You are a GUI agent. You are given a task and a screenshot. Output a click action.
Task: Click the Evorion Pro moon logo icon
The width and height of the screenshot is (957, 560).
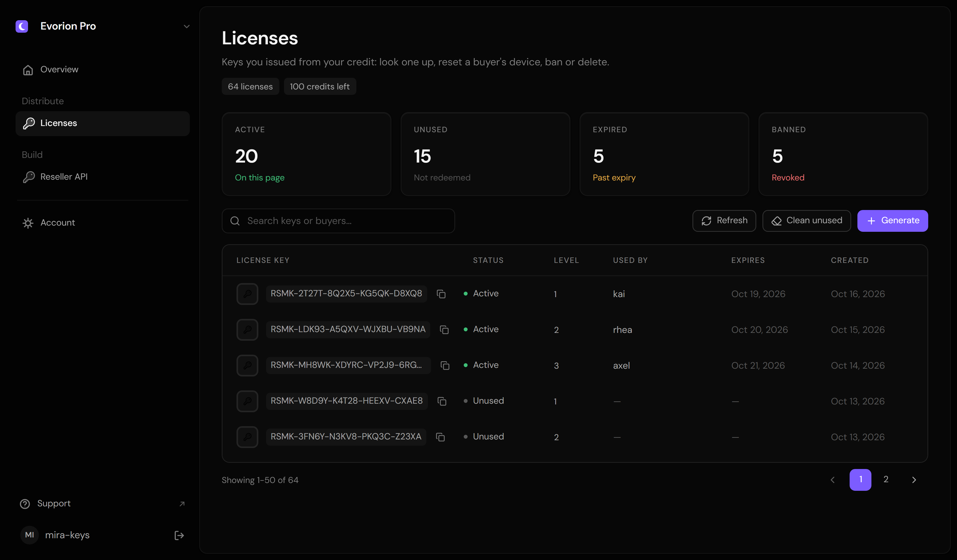(x=22, y=26)
